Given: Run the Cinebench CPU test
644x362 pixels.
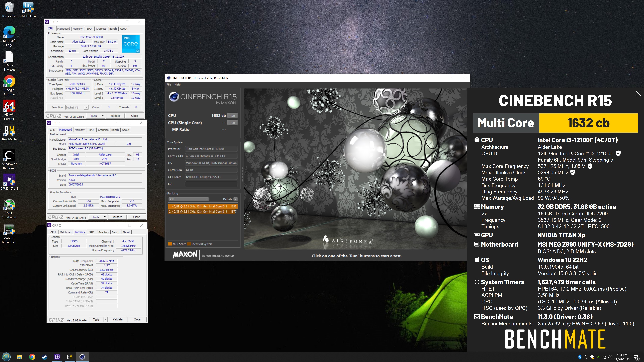Looking at the screenshot, I should [x=232, y=116].
